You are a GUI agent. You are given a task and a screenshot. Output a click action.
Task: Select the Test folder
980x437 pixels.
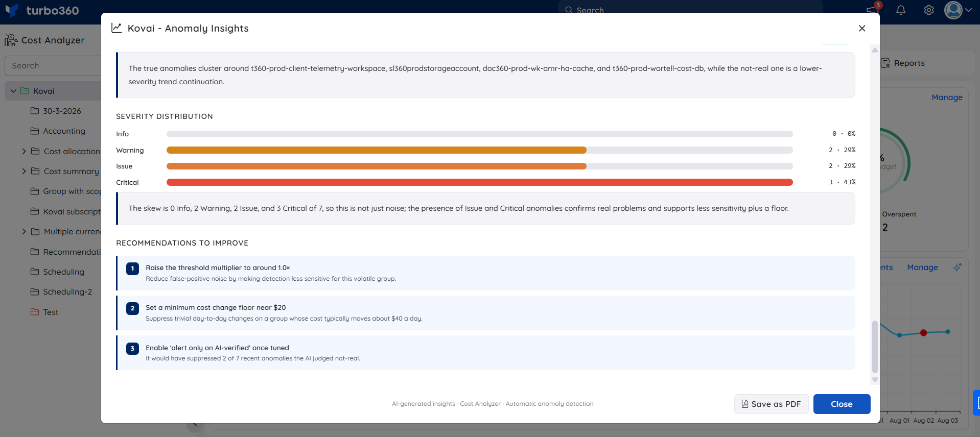coord(51,312)
